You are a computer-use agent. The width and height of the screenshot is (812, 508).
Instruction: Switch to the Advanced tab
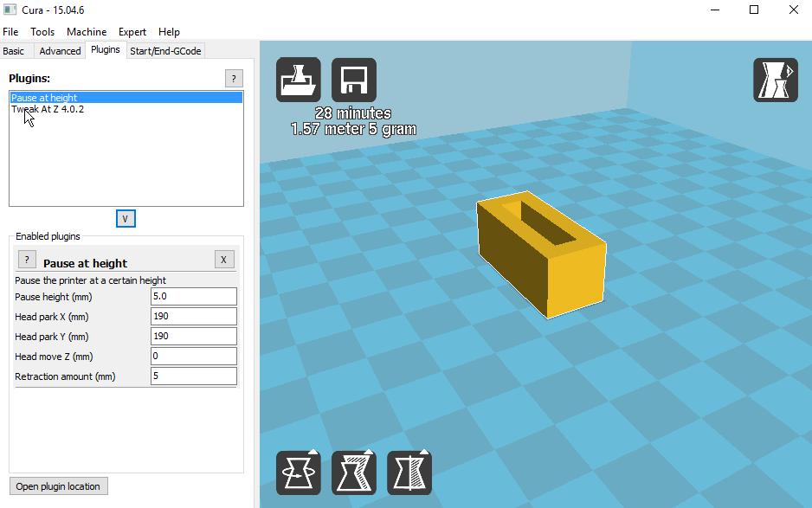click(x=60, y=51)
